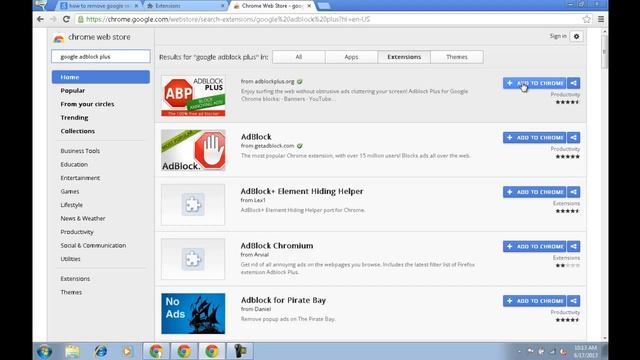This screenshot has width=640, height=360.
Task: Open the No Ads Pirate Bay thumbnail
Action: [193, 313]
